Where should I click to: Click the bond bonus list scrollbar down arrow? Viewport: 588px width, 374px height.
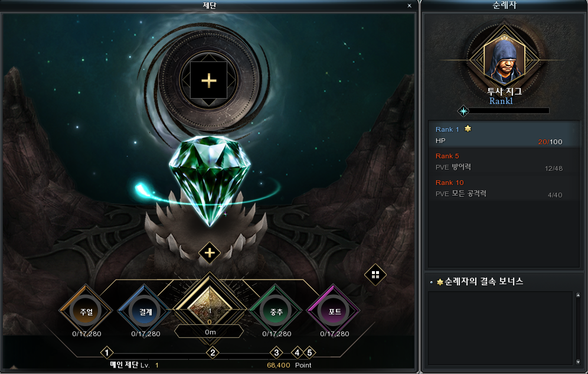578,362
